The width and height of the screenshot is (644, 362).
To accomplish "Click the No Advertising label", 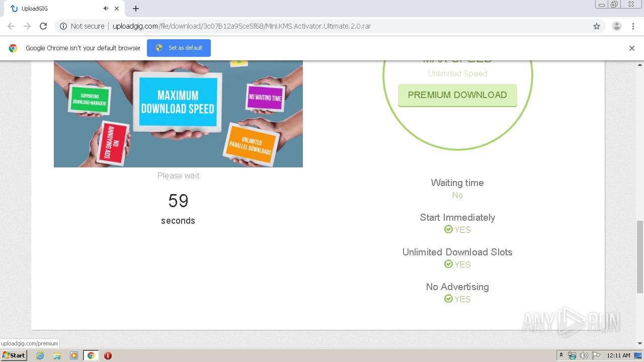I will coord(457,287).
